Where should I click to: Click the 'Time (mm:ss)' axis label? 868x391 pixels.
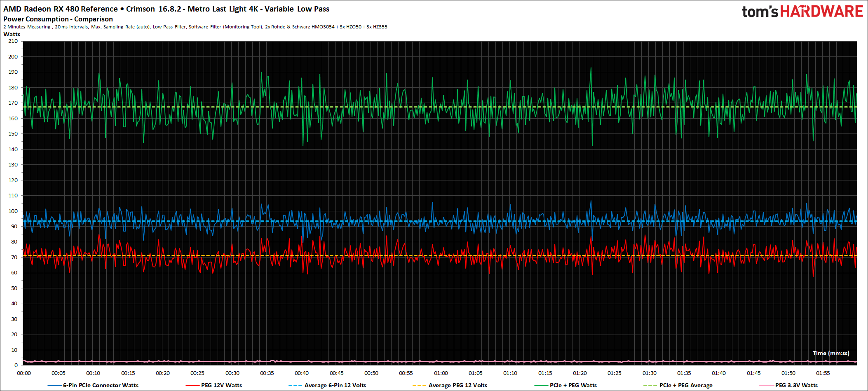(x=831, y=353)
